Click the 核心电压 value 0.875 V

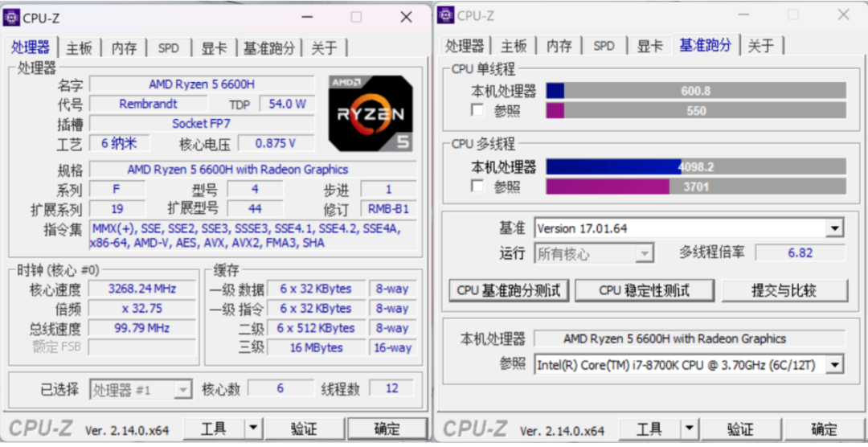(276, 143)
